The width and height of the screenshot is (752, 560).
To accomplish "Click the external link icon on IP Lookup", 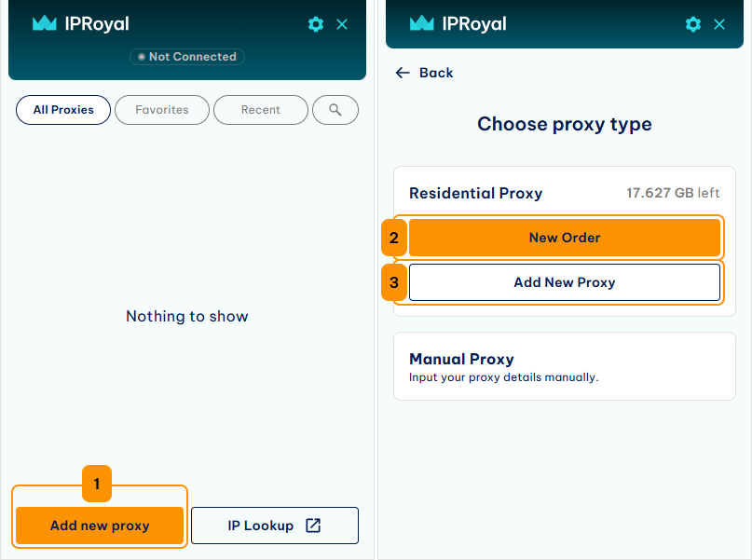I will coord(313,526).
